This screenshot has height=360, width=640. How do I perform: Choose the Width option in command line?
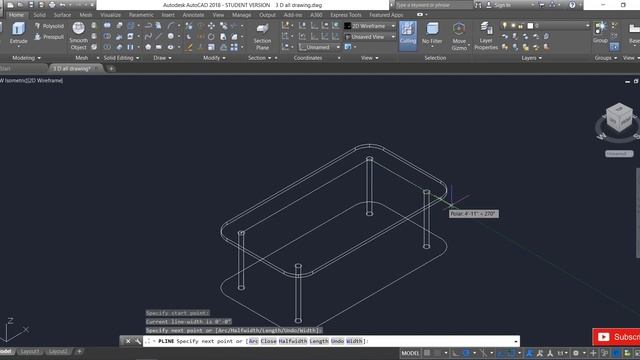click(354, 341)
